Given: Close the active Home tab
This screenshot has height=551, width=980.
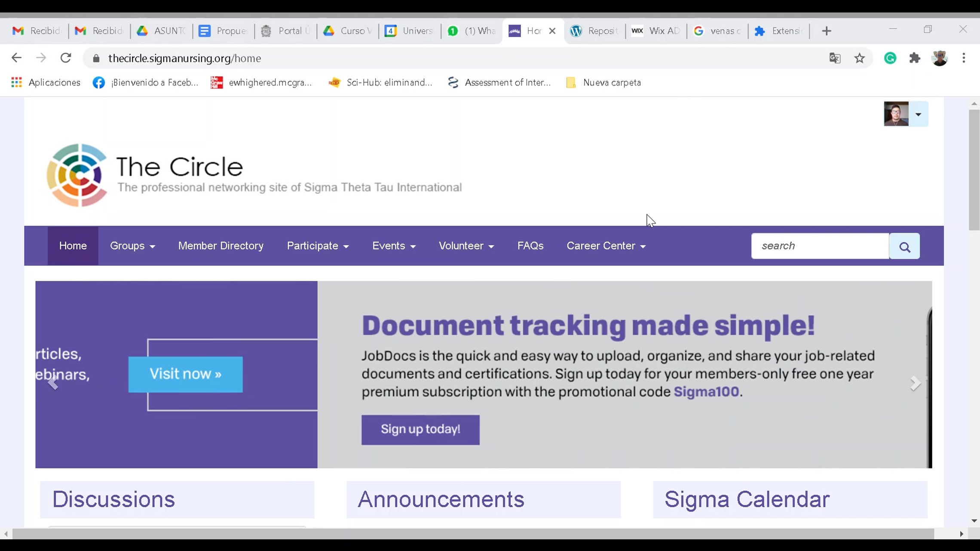Looking at the screenshot, I should (x=552, y=31).
